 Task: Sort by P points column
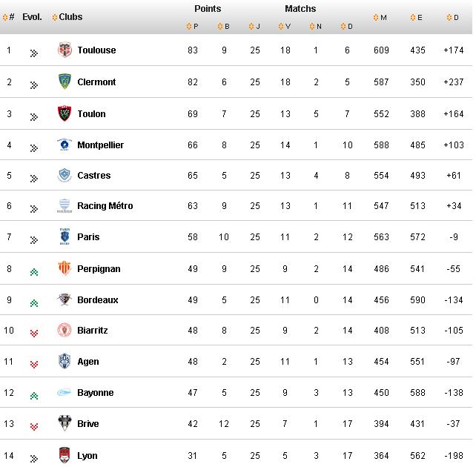[191, 27]
